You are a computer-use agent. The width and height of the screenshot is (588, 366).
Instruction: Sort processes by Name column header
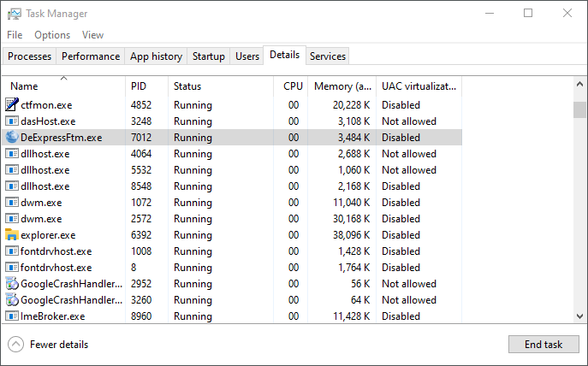[24, 86]
